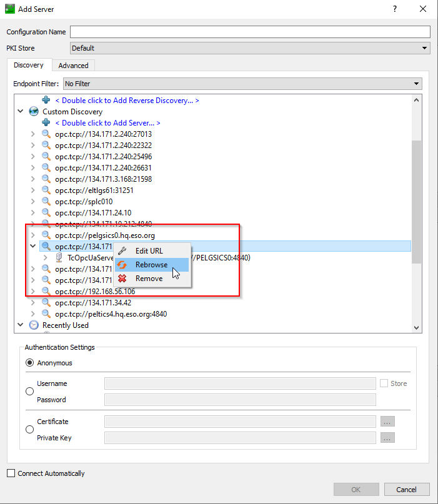Open the Endpoint Filter dropdown
Viewport: 438px width, 504px height.
[242, 84]
